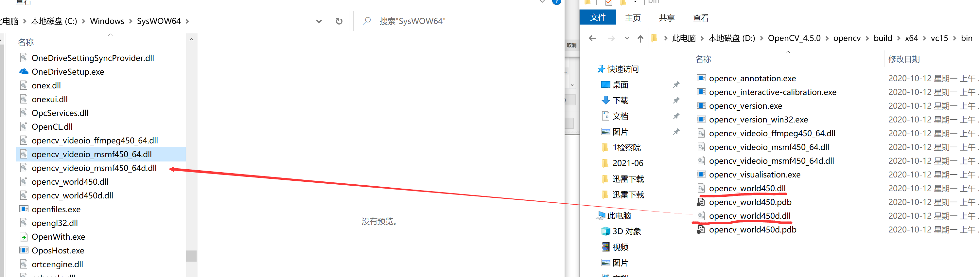Screen dimensions: 980x277
Task: Select opencv_videoio_ffmpeg450_64.dll in bin window
Action: pyautogui.click(x=772, y=133)
